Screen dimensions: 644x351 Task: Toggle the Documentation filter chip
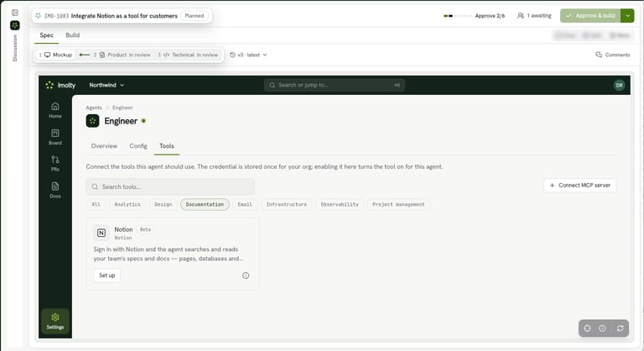(x=205, y=205)
